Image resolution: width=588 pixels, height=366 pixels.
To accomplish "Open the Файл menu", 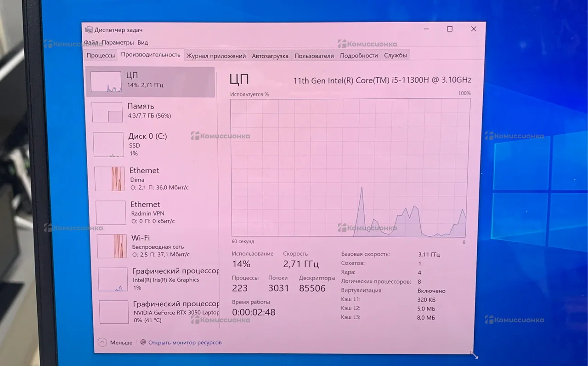I will pos(91,42).
